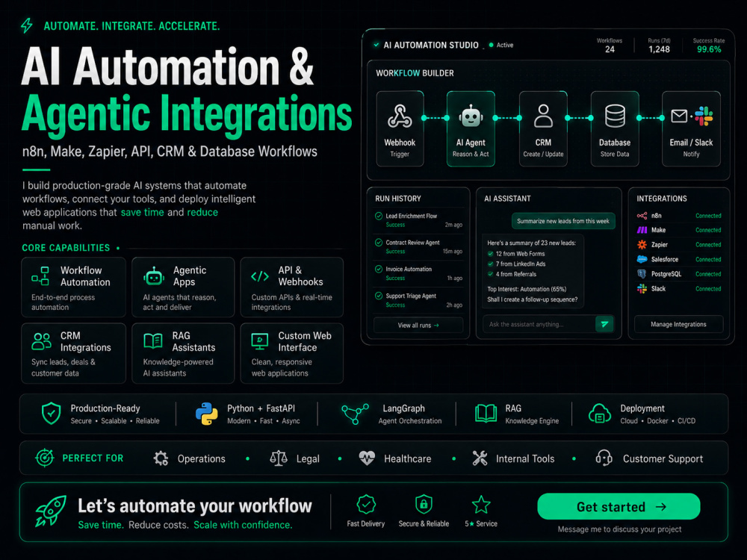Click the Internal Tools wrench icon
This screenshot has width=747, height=560.
[x=480, y=458]
